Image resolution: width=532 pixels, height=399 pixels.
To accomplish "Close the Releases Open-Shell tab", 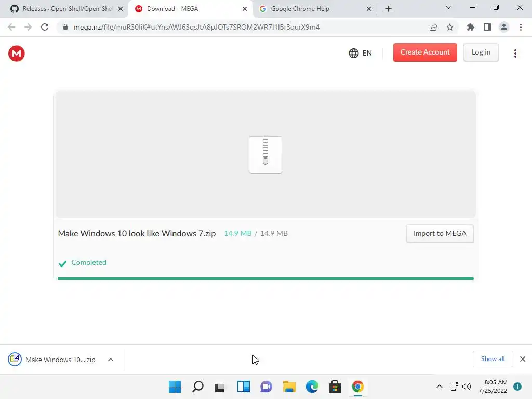I will tap(121, 9).
